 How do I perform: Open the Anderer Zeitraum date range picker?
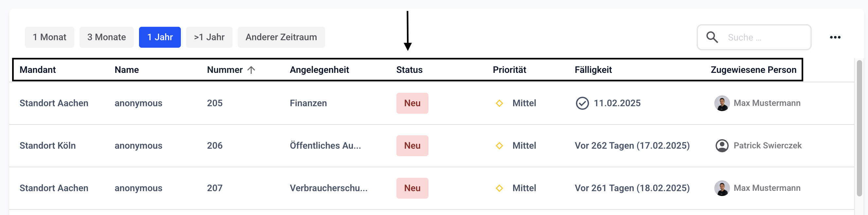[281, 37]
